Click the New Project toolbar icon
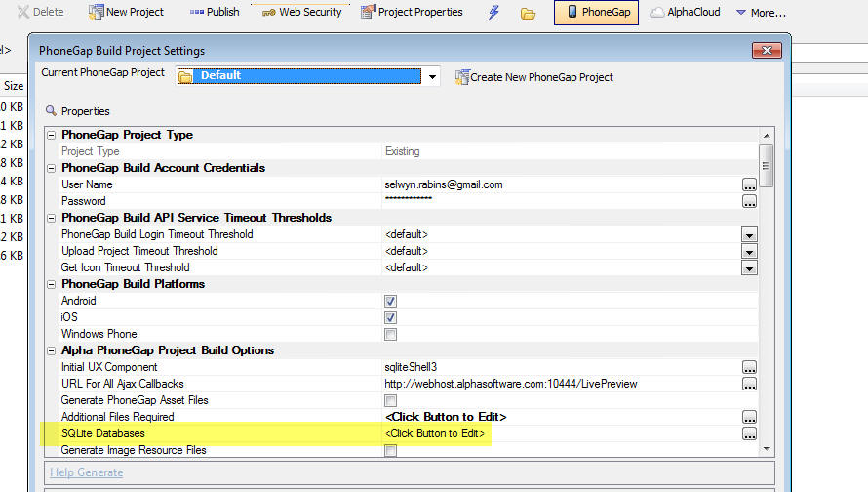The width and height of the screenshot is (868, 492). point(96,12)
